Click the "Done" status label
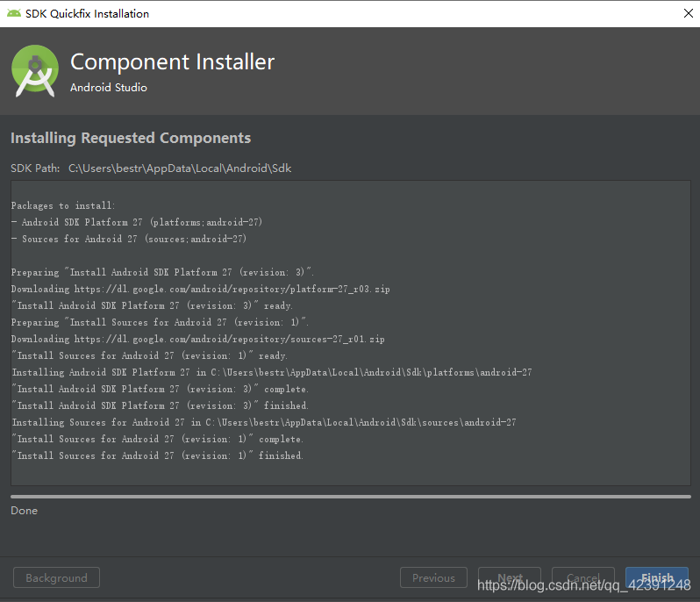Screen dimensions: 700x602 (x=25, y=511)
